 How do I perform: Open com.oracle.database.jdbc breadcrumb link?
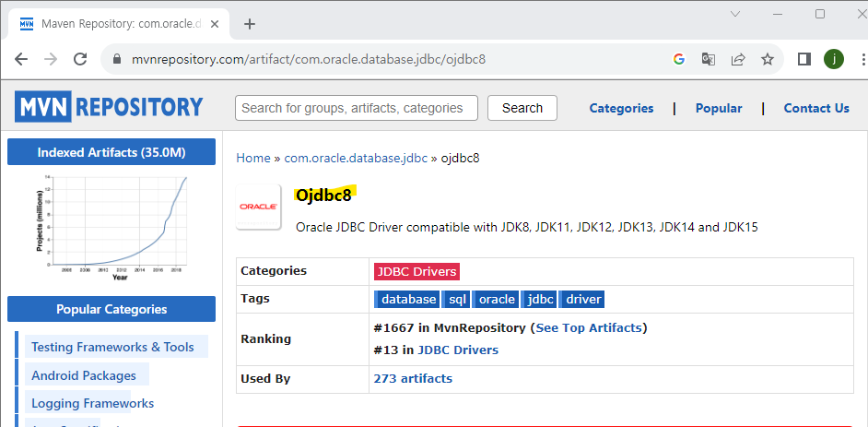click(356, 158)
